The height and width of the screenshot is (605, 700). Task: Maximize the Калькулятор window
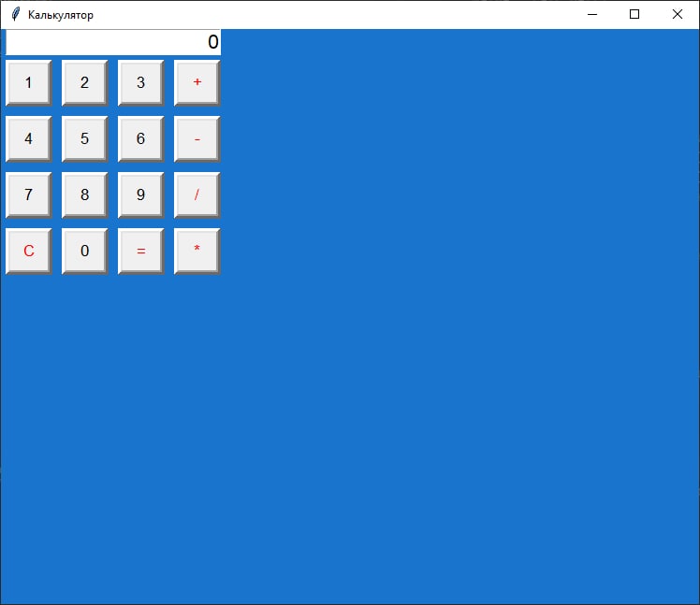[634, 14]
